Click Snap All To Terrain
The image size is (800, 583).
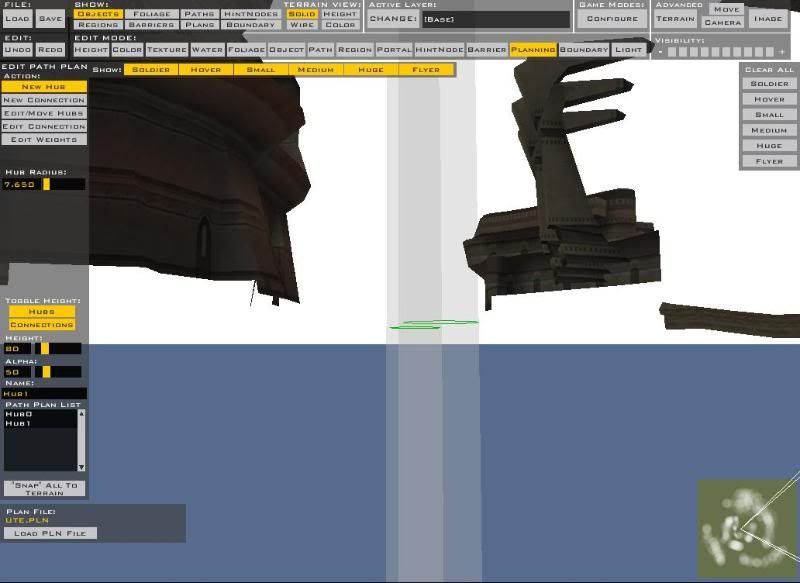[x=44, y=489]
